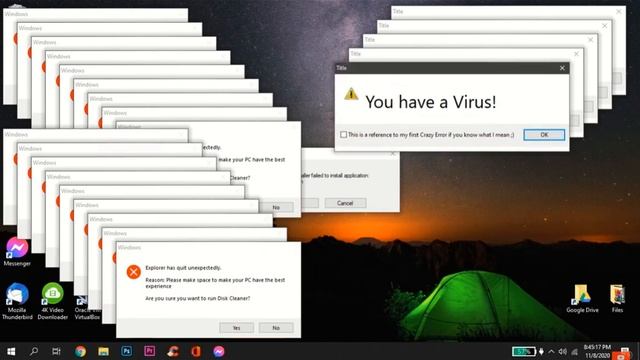The width and height of the screenshot is (640, 360).
Task: Click No in the upper background Explorer dialog
Action: coord(276,207)
